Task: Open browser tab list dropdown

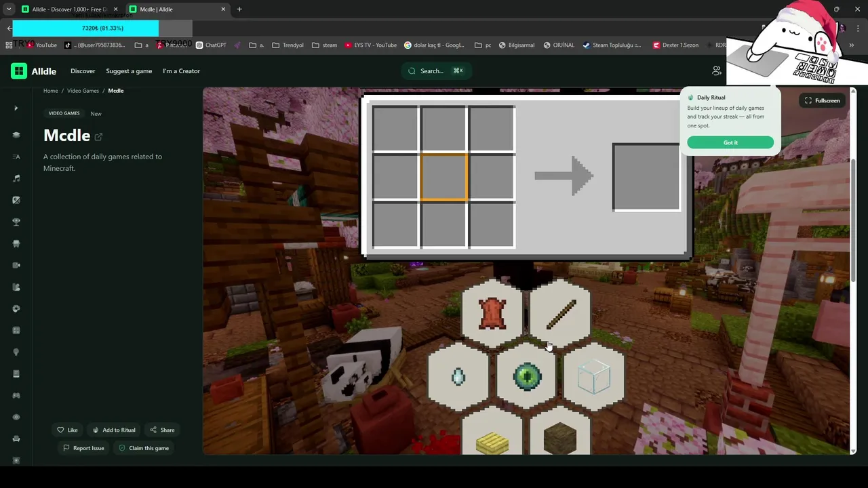Action: click(x=8, y=9)
